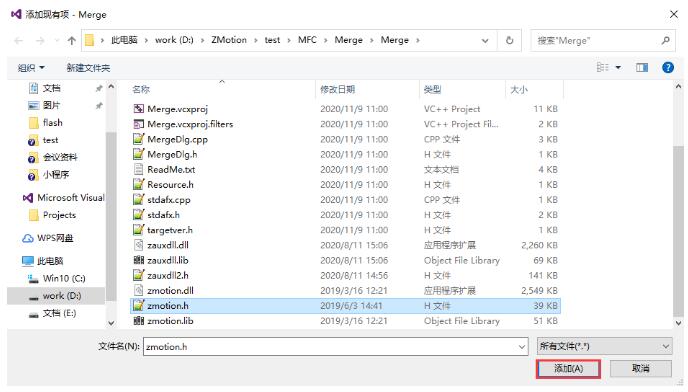The image size is (688, 392).
Task: Click the Forward navigation arrow
Action: [x=40, y=41]
